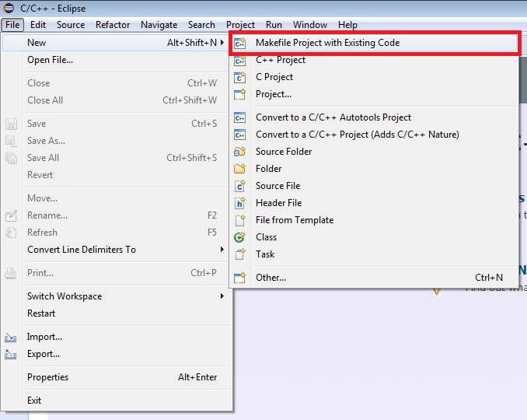Open the Navigate menu in menu bar
Screen dimensions: 527x420
(159, 25)
